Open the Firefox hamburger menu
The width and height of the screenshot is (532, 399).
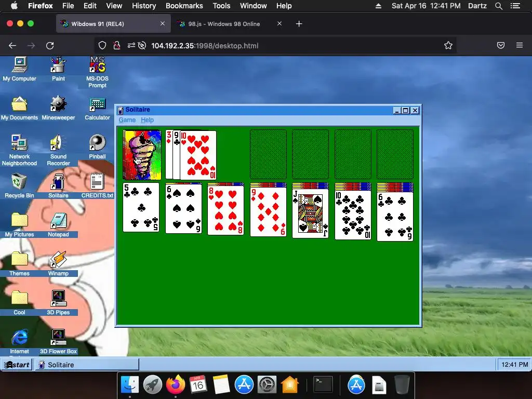[x=520, y=45]
